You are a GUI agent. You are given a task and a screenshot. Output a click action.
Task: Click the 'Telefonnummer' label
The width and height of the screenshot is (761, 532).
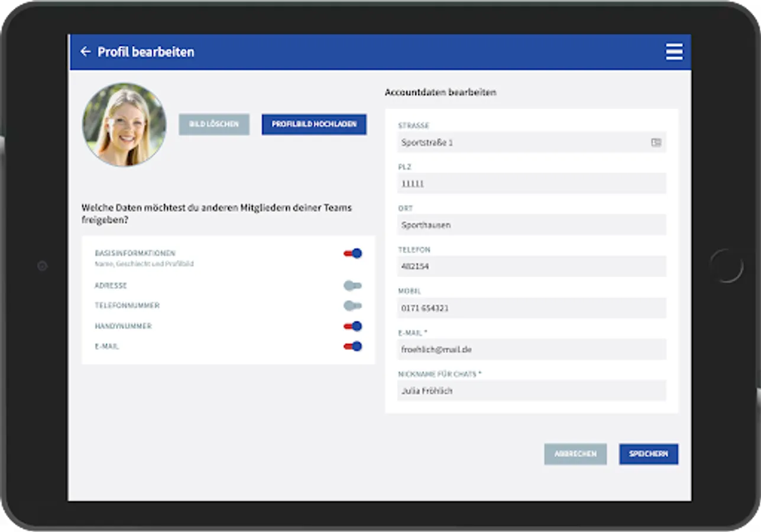(x=127, y=306)
